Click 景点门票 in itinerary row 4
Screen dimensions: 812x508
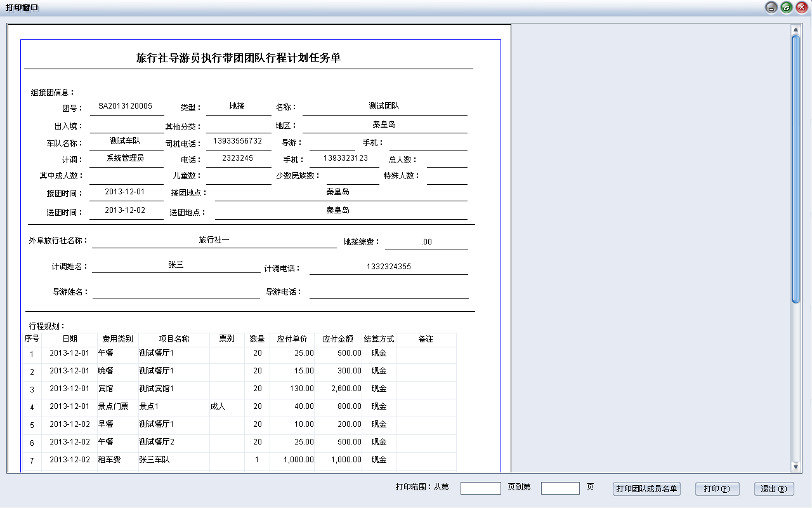(x=113, y=406)
